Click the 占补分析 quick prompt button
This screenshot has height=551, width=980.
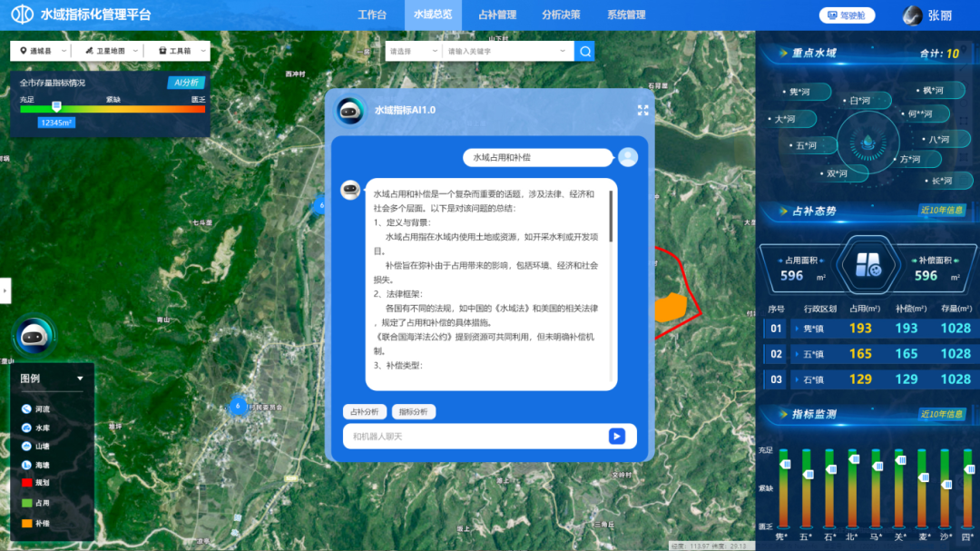tap(364, 412)
